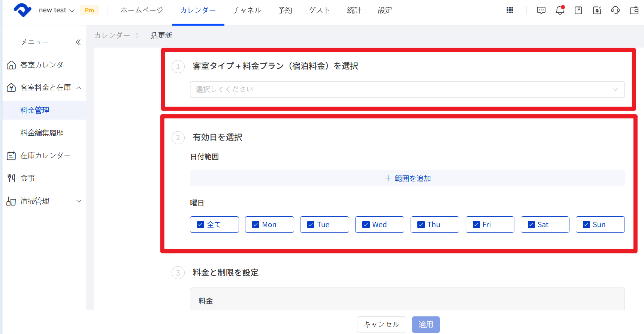Open the 選択してください room type dropdown
Image resolution: width=644 pixels, height=334 pixels.
tap(407, 90)
